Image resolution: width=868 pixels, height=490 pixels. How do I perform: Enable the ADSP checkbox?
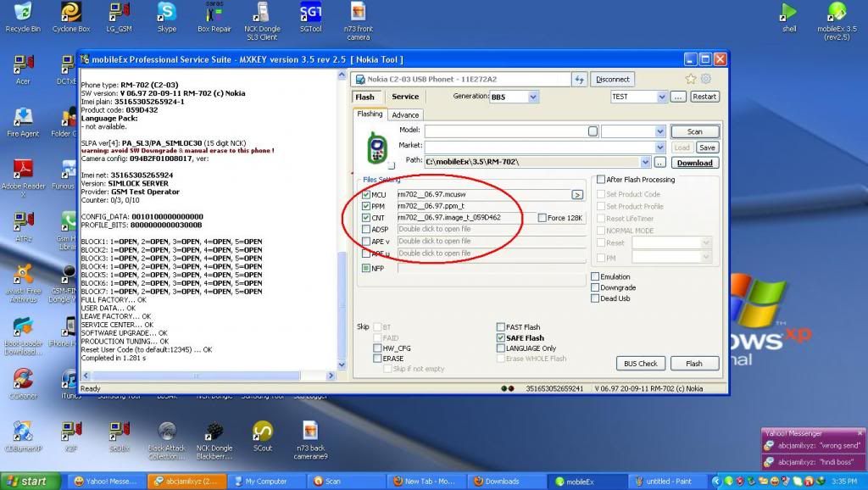pyautogui.click(x=366, y=229)
